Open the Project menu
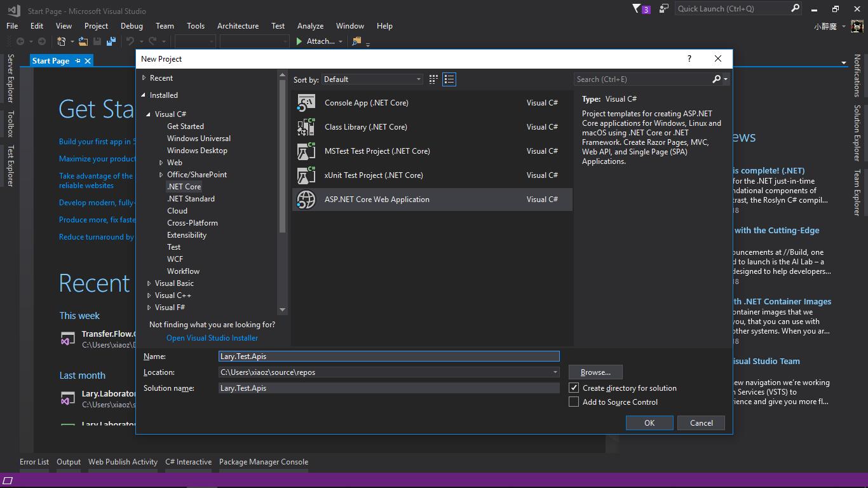The height and width of the screenshot is (488, 868). [x=96, y=26]
